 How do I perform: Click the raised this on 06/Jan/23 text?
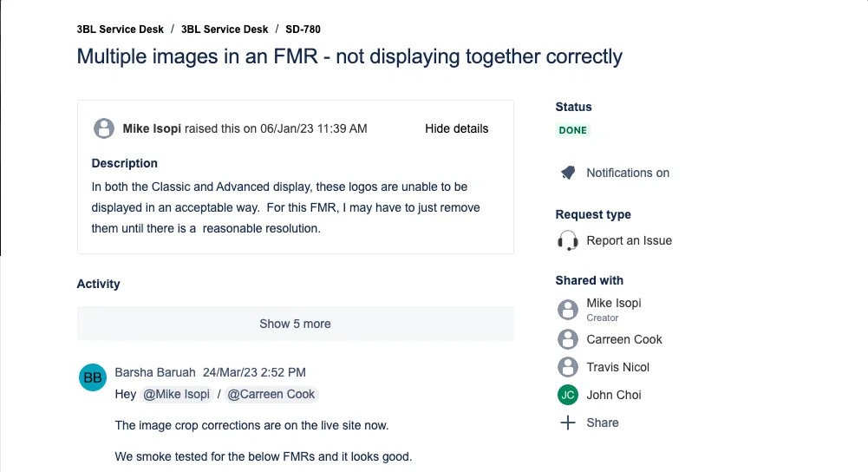(276, 128)
